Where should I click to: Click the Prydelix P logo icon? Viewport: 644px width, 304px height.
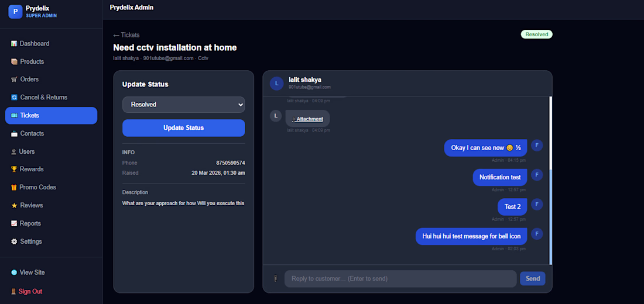(15, 12)
